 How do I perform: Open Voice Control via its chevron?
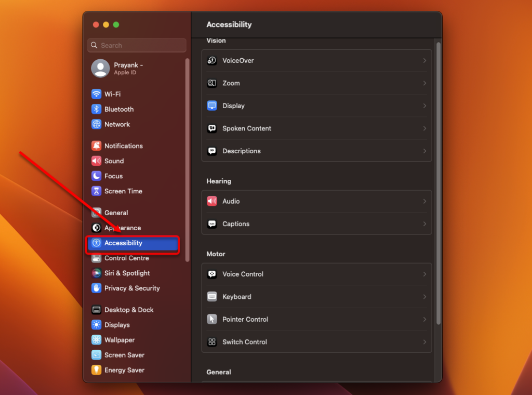(424, 274)
